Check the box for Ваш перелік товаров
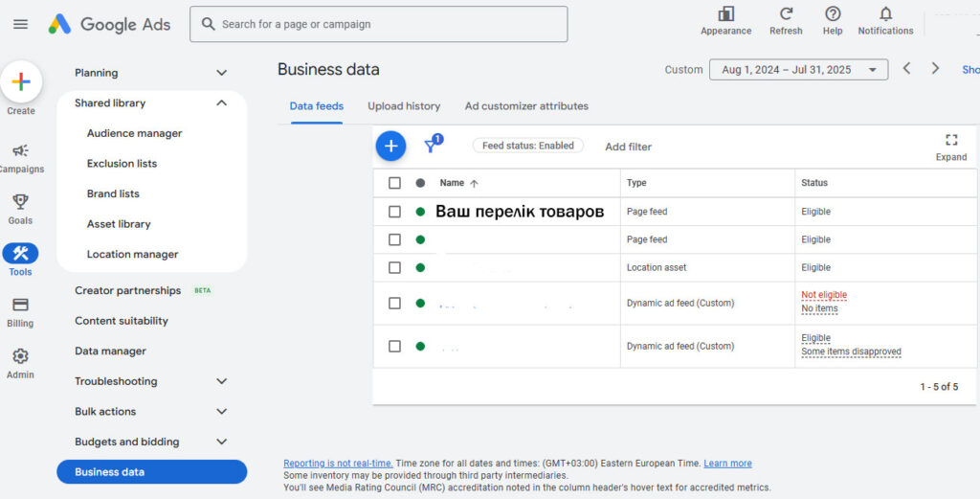 [x=394, y=212]
